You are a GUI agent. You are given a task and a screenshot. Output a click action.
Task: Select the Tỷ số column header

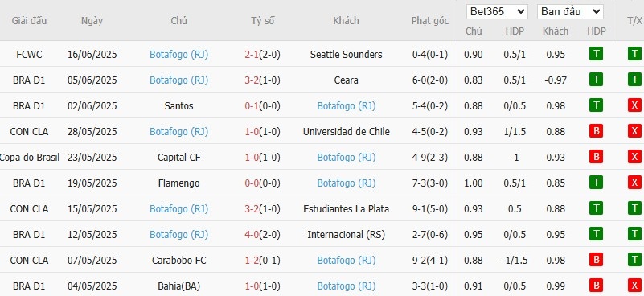click(x=262, y=21)
